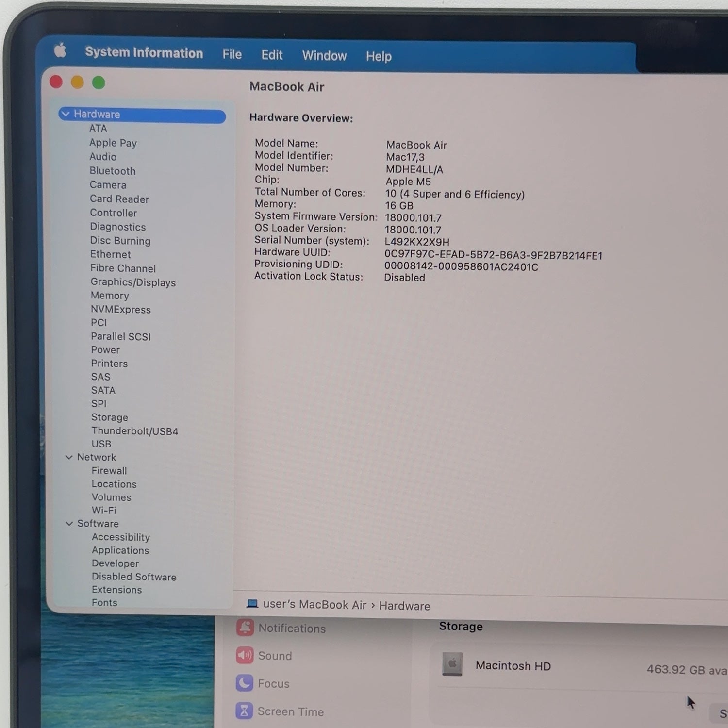The height and width of the screenshot is (728, 728).
Task: Select SATA in the sidebar
Action: pos(103,391)
